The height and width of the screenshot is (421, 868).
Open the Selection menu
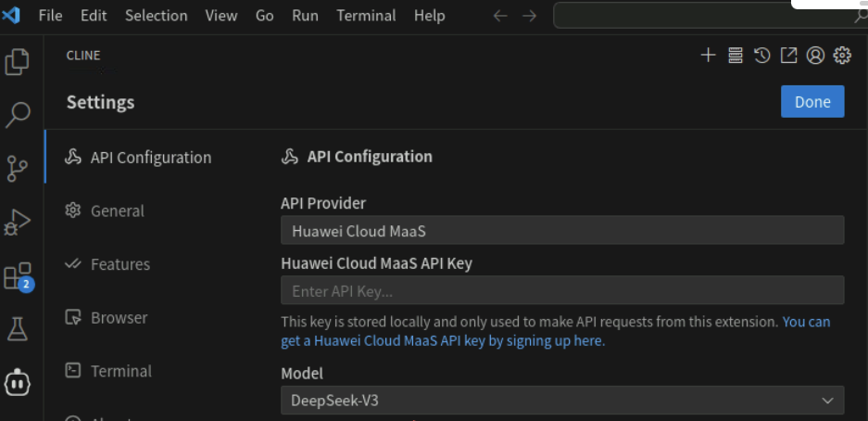(156, 16)
